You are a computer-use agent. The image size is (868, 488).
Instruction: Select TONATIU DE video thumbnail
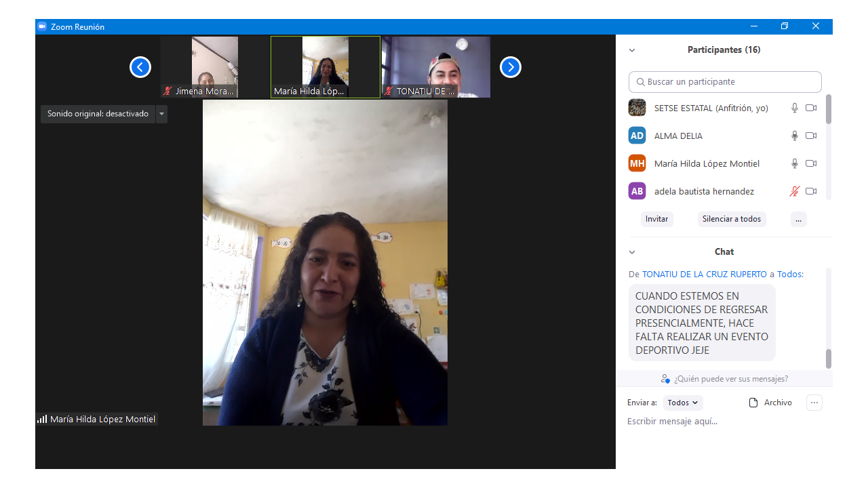coord(436,67)
